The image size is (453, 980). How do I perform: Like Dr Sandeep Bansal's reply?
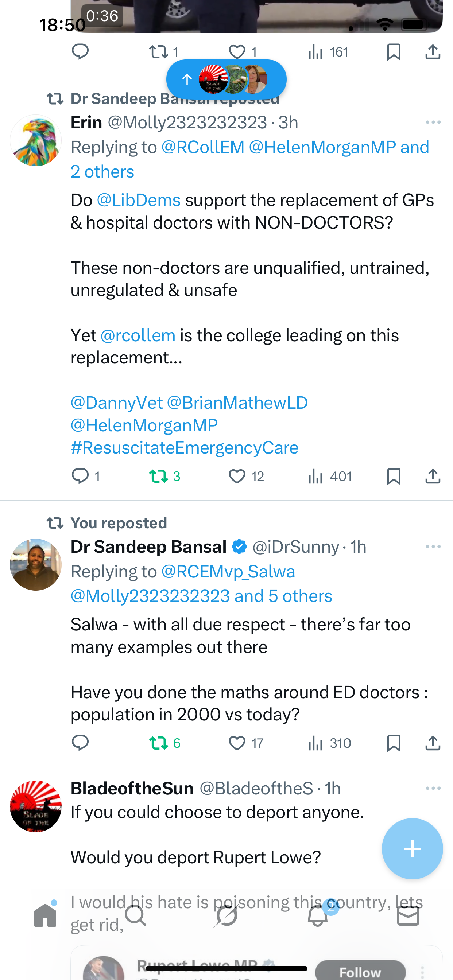(237, 743)
